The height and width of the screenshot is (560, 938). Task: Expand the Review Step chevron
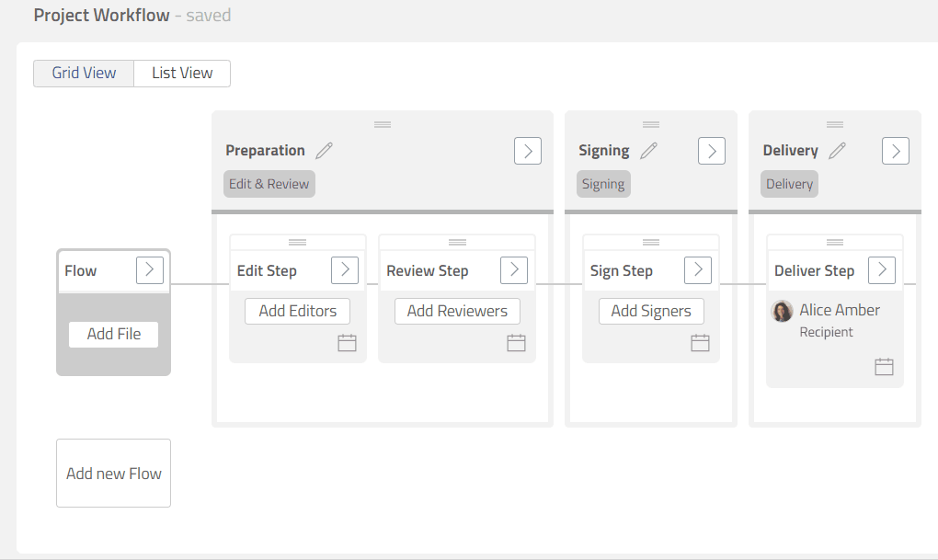point(513,269)
